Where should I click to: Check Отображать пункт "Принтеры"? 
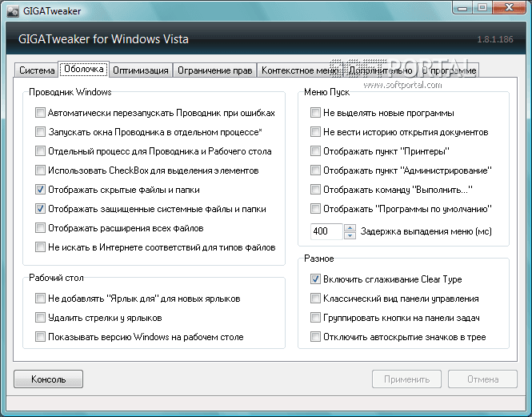coord(315,150)
